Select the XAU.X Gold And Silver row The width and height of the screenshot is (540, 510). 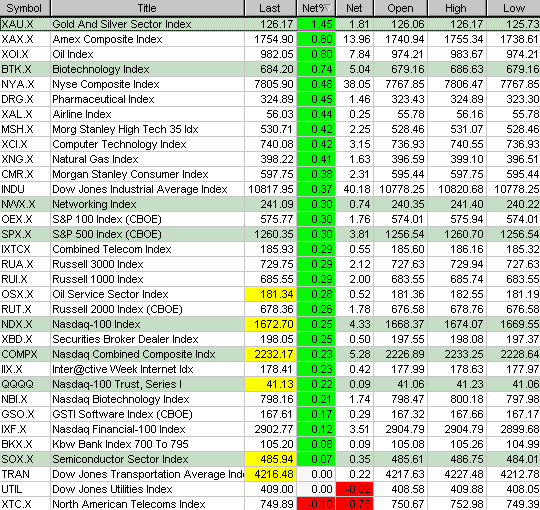[x=270, y=24]
